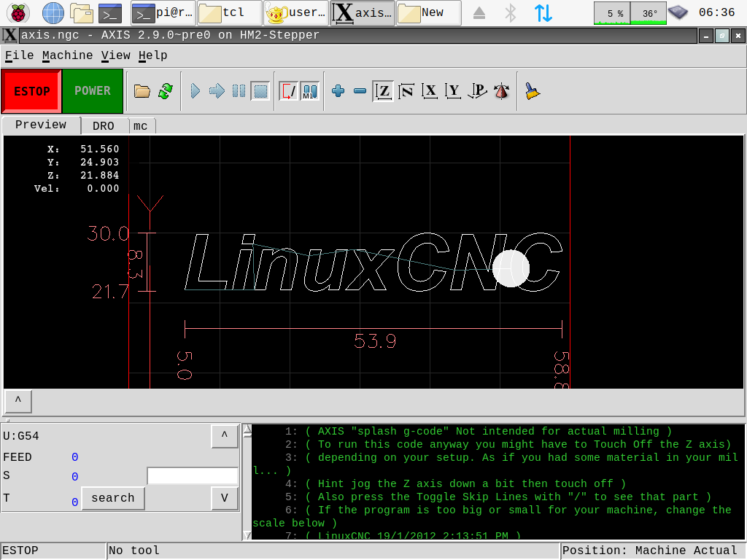Open the View menu
The width and height of the screenshot is (747, 560).
115,55
